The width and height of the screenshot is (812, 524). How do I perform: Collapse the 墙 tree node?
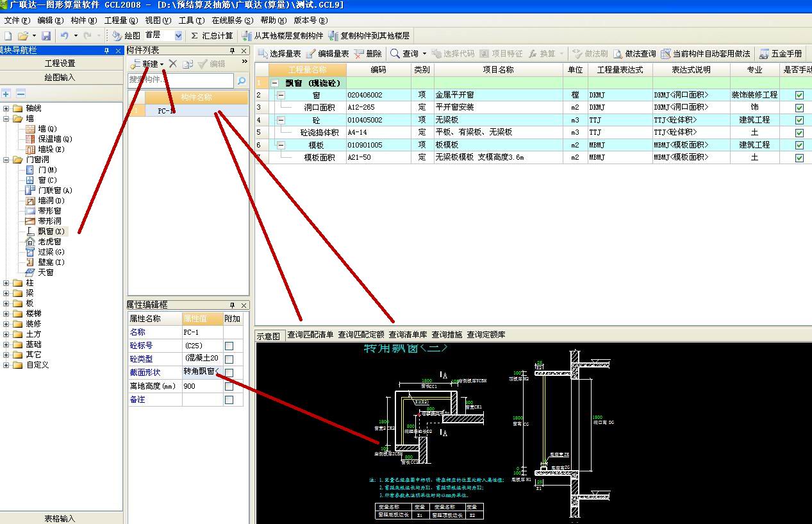pyautogui.click(x=6, y=119)
